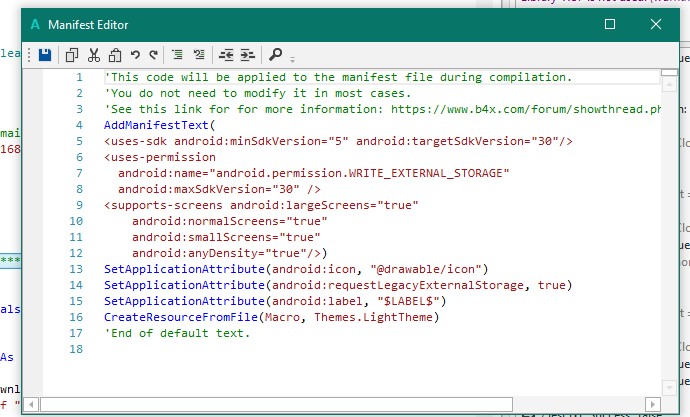Increase indent of selected lines
690x417 pixels.
coord(248,55)
